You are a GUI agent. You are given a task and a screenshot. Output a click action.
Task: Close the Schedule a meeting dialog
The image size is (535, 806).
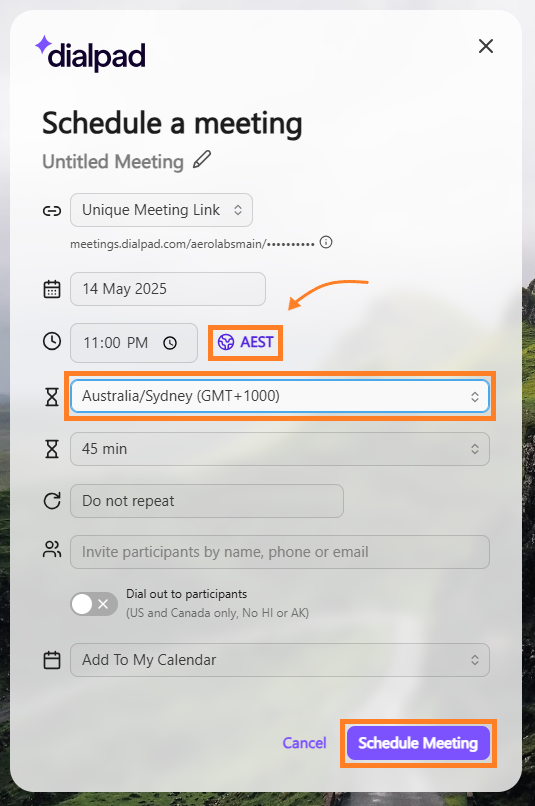(486, 46)
